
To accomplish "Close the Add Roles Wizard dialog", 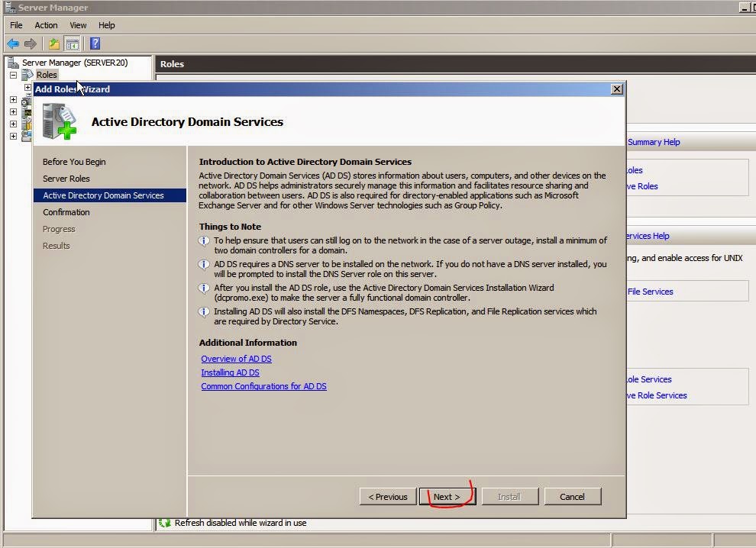I will click(617, 89).
